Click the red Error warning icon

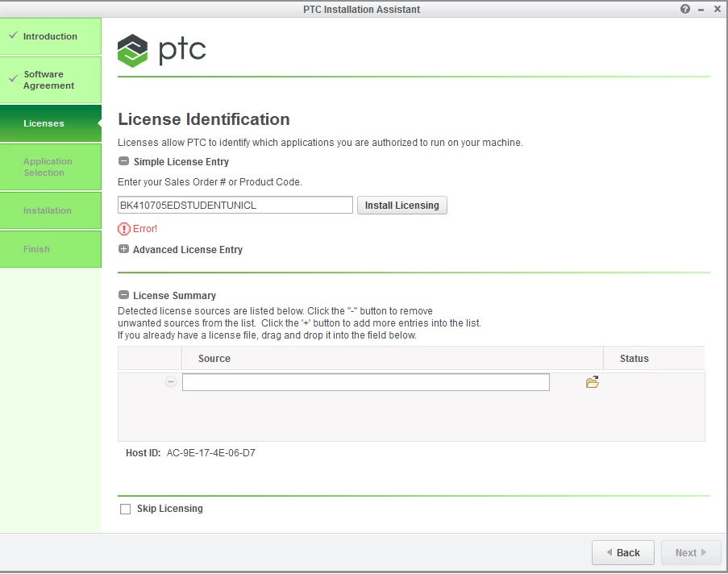(x=124, y=229)
